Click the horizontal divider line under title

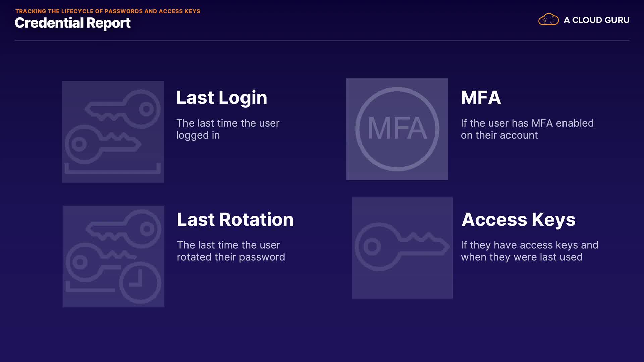(322, 40)
